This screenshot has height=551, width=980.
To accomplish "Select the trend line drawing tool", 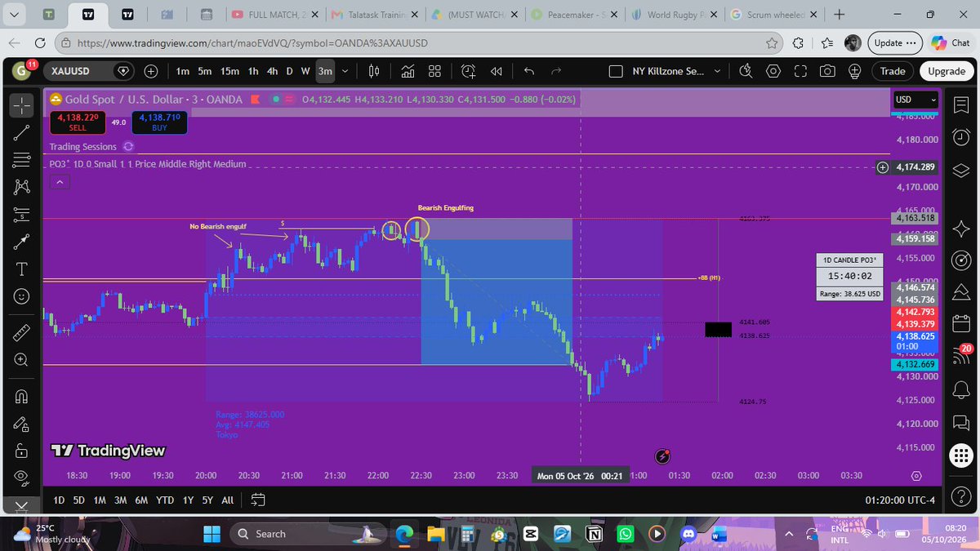I will [x=21, y=132].
